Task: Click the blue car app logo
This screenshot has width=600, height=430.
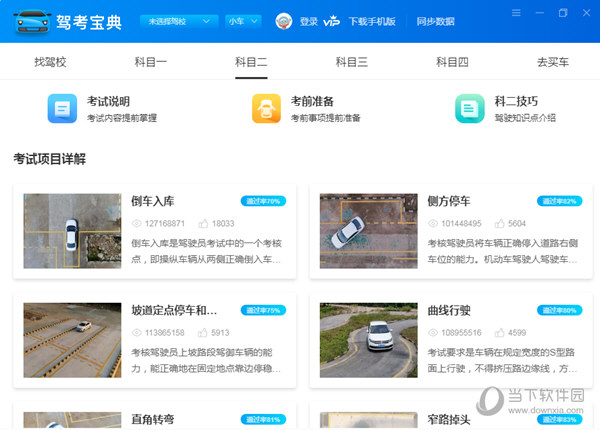Action: [x=32, y=21]
